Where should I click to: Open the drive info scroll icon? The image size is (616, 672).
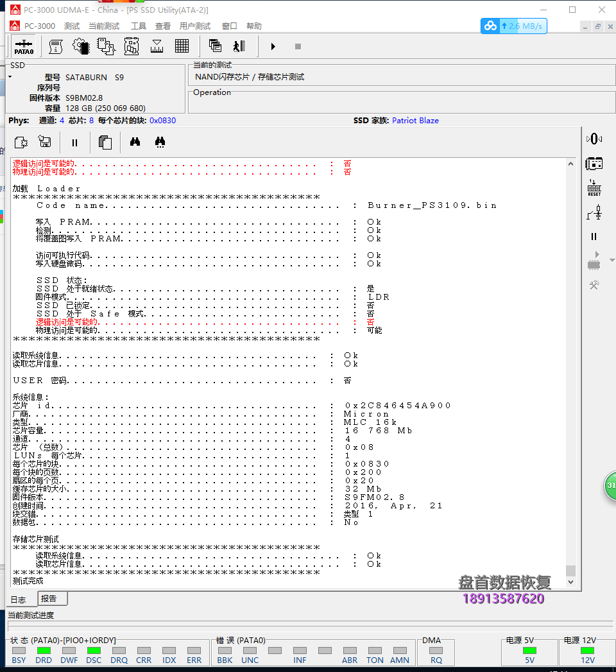tap(56, 46)
